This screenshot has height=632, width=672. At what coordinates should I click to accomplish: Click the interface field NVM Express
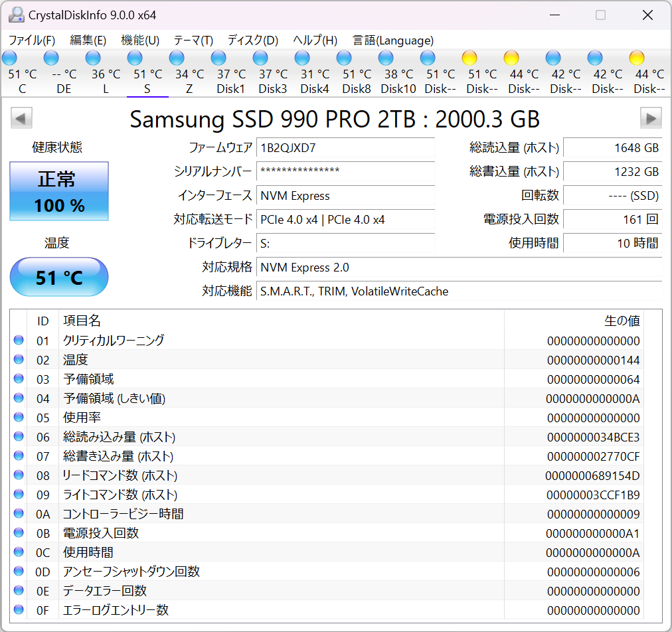point(345,195)
